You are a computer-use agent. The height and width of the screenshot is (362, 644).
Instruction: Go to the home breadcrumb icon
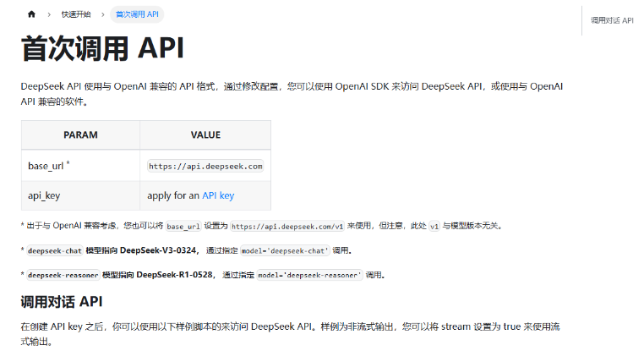tap(31, 14)
